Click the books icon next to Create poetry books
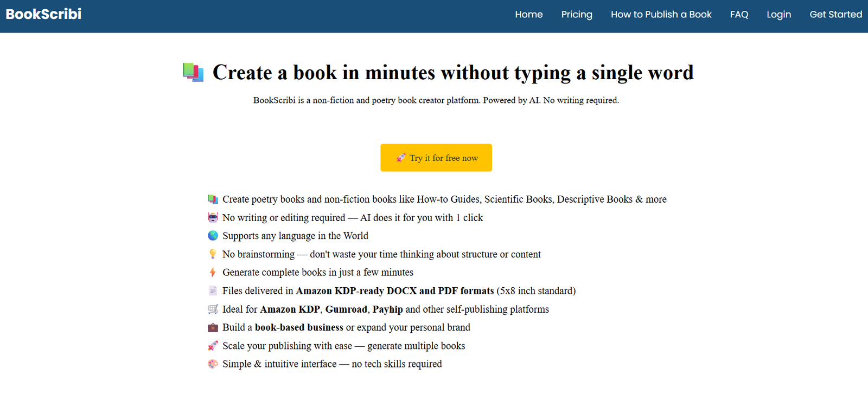The width and height of the screenshot is (868, 394). tap(213, 199)
